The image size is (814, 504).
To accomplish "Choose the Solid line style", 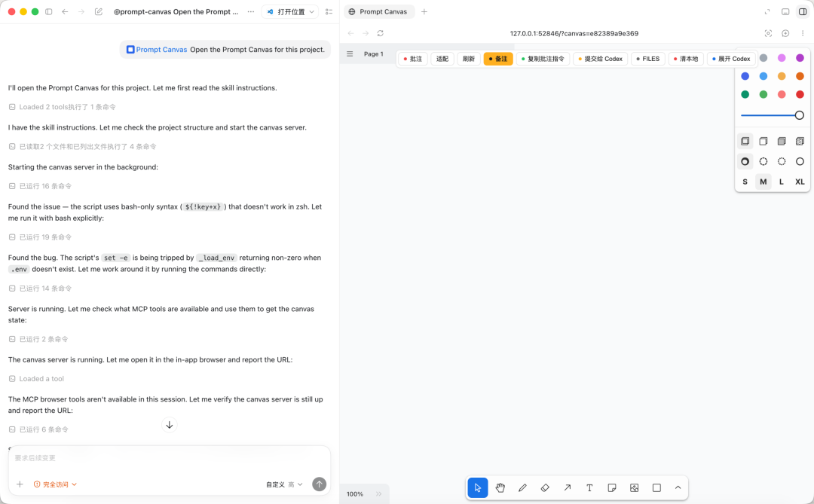I will pyautogui.click(x=800, y=161).
